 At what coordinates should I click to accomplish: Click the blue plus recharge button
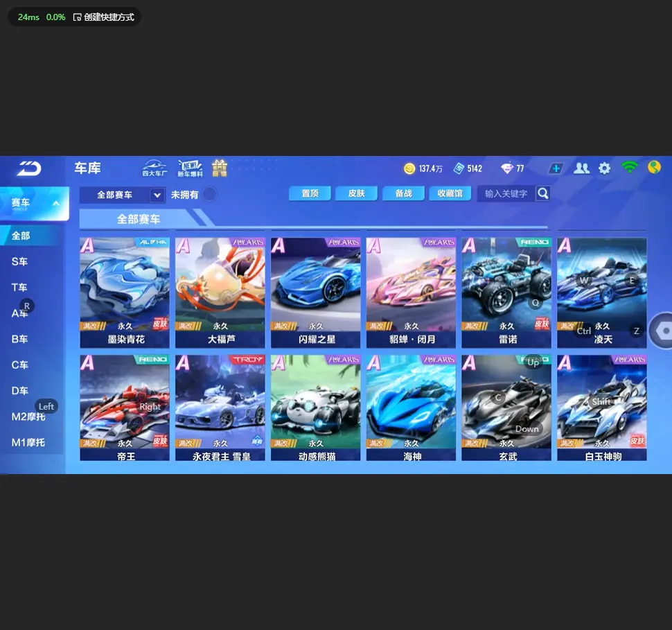556,168
